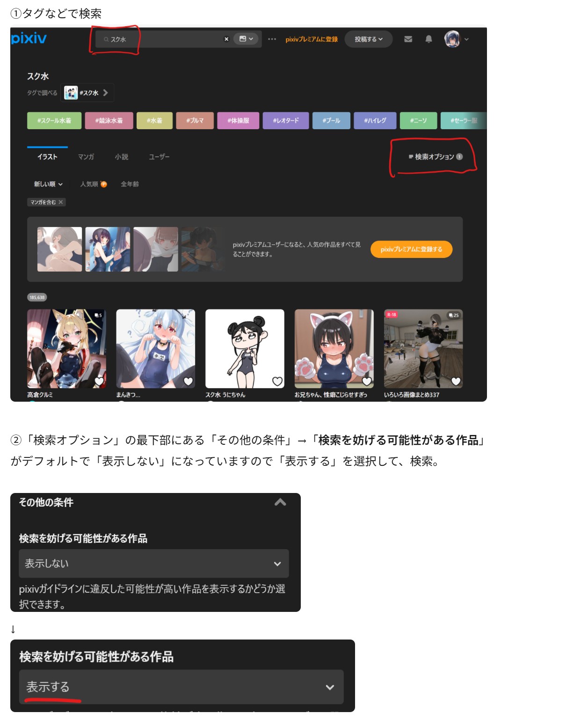Select the #競泳水着 tag chip
This screenshot has height=728, width=581.
[109, 121]
